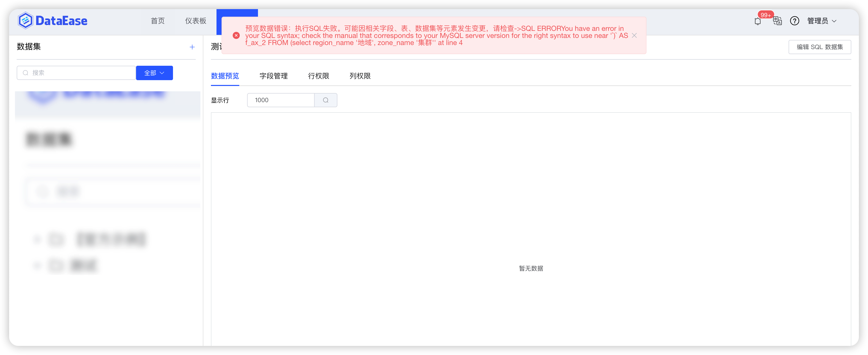Open the language switcher icon
Viewport: 868px width, 355px height.
pyautogui.click(x=778, y=20)
